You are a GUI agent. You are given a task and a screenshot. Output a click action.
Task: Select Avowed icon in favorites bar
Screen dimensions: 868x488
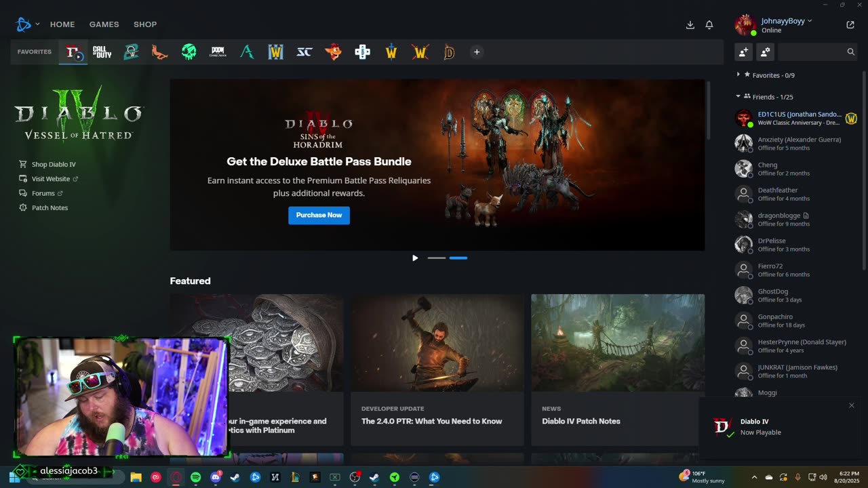(x=247, y=52)
